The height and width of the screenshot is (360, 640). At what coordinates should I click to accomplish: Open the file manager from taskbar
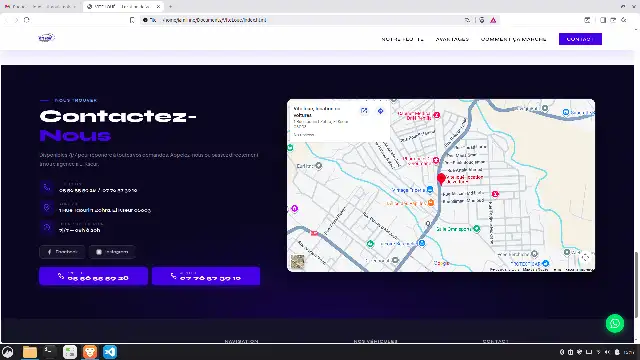[x=29, y=352]
